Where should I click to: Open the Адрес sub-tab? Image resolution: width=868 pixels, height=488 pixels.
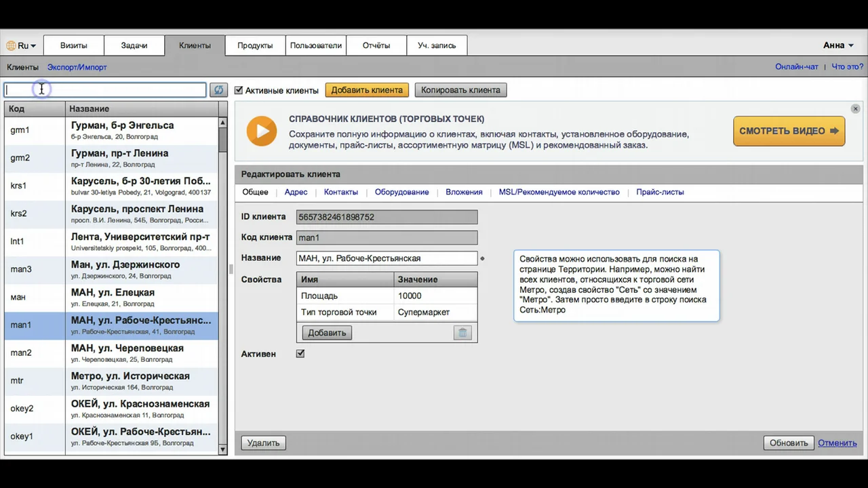point(296,192)
